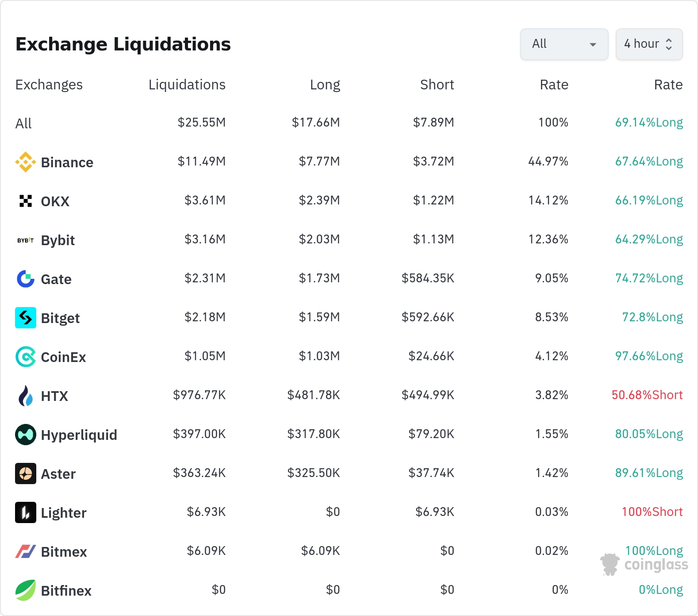Click the Hyperliquid logo icon
Image resolution: width=698 pixels, height=616 pixels.
(x=26, y=435)
